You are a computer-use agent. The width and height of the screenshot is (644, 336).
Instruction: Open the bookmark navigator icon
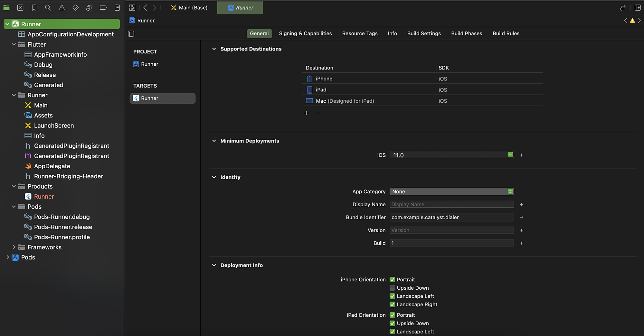(34, 7)
